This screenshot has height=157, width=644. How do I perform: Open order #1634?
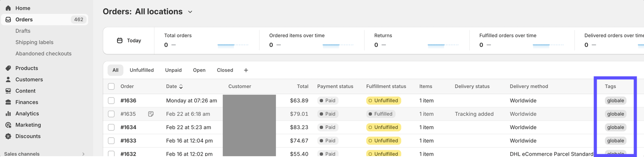coord(128,127)
